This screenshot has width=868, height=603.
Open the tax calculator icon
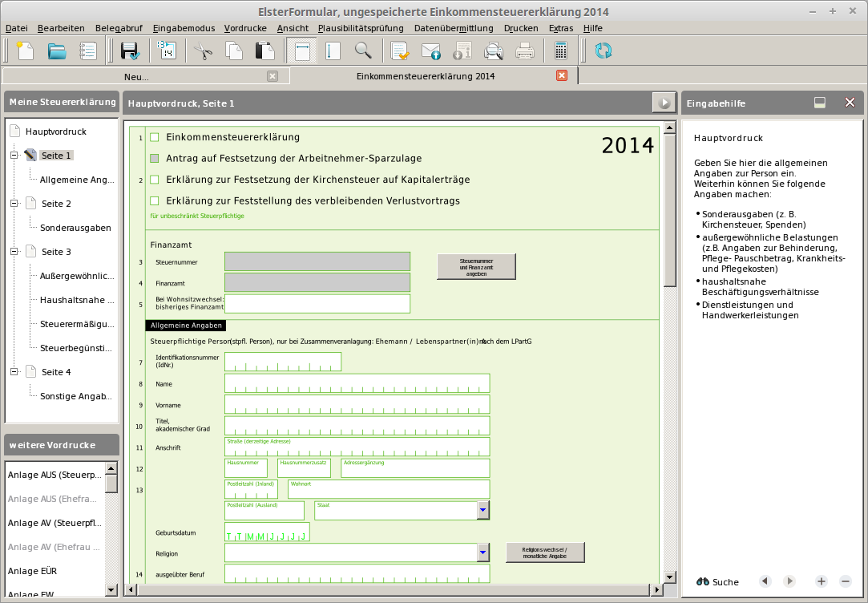(560, 51)
